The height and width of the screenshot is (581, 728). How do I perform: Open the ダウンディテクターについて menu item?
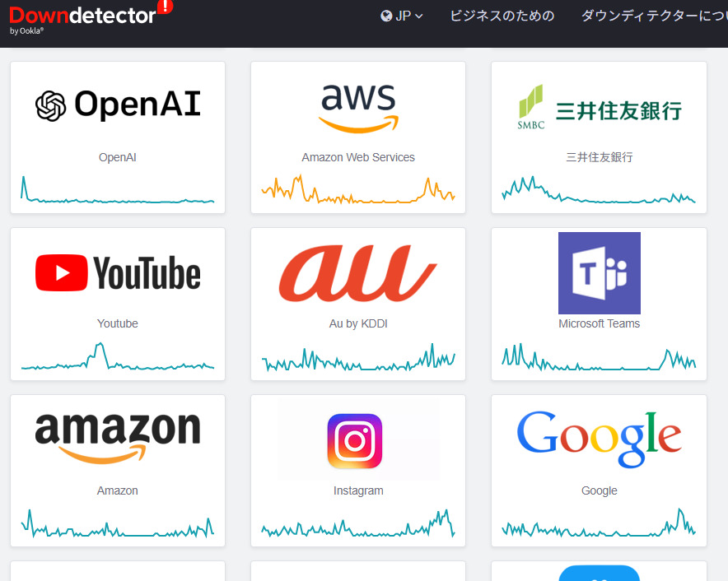point(654,16)
